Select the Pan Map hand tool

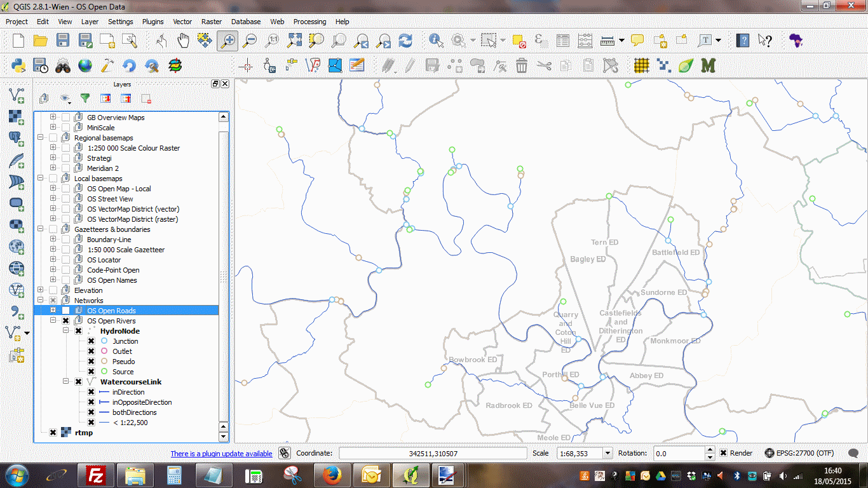coord(183,41)
